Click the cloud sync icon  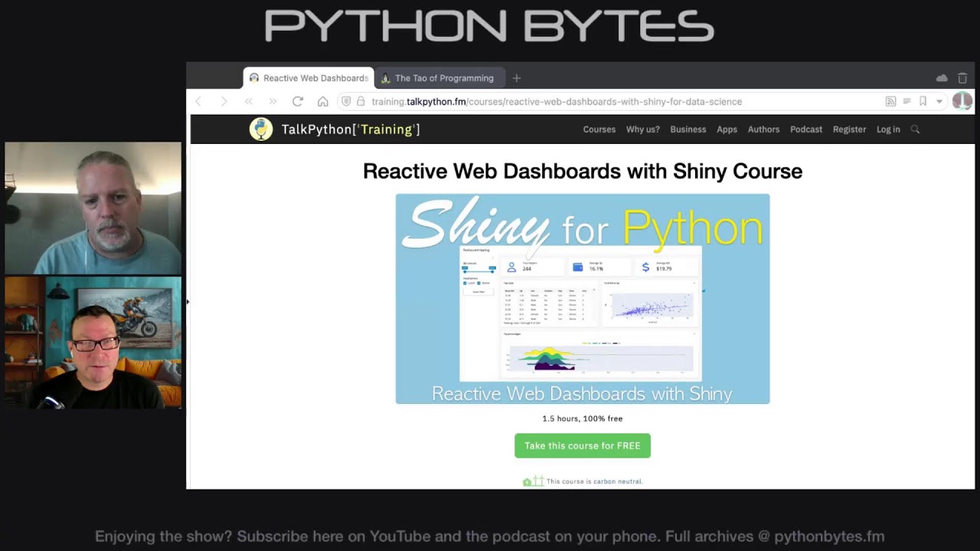(942, 77)
